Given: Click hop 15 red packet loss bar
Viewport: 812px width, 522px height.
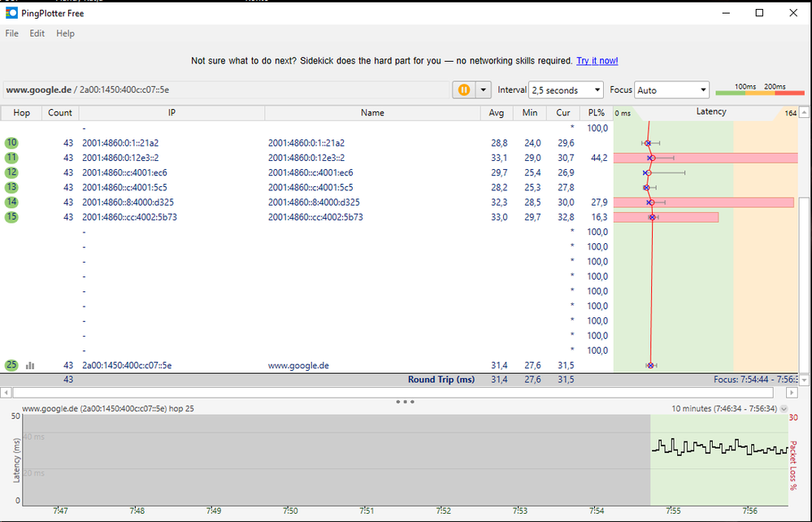Looking at the screenshot, I should coord(666,218).
